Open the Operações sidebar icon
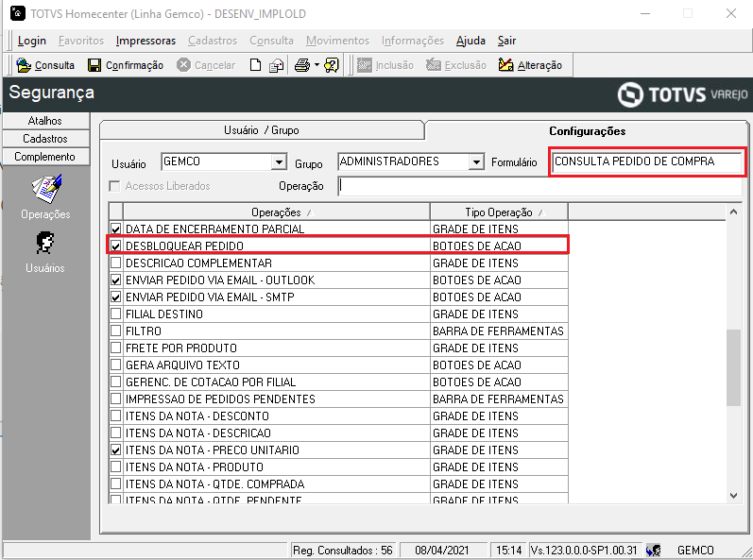The height and width of the screenshot is (560, 753). click(x=46, y=189)
